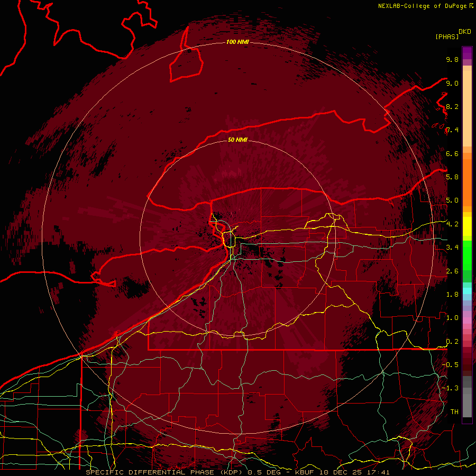Image resolution: width=476 pixels, height=476 pixels.
Task: Click the dark orange band on the color scale
Action: pos(467,182)
